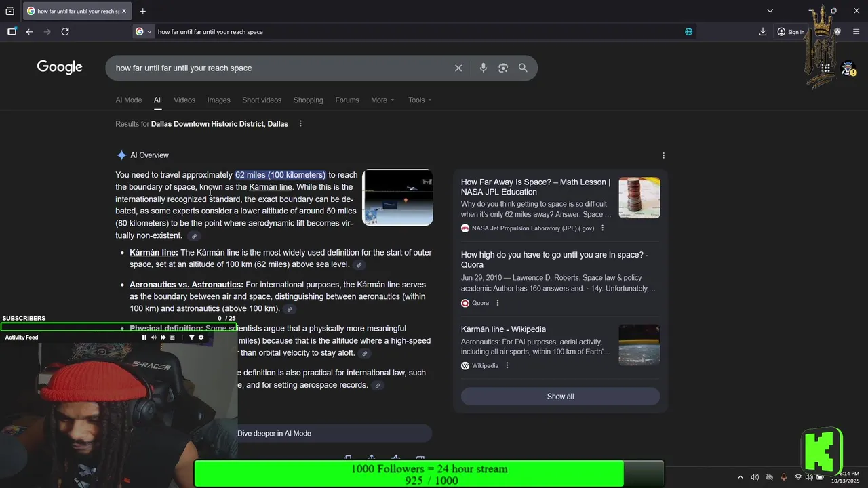
Task: Open AI Overview three-dot options
Action: click(663, 155)
